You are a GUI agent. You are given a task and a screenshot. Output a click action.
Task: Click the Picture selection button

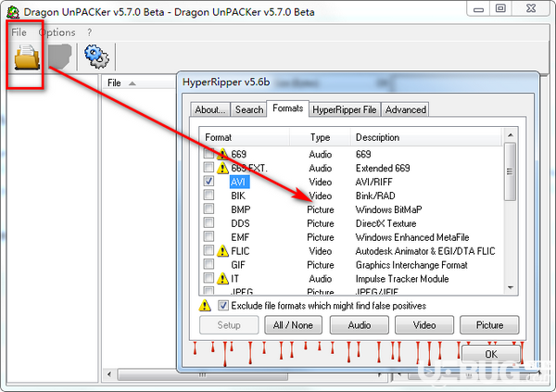[x=489, y=325]
